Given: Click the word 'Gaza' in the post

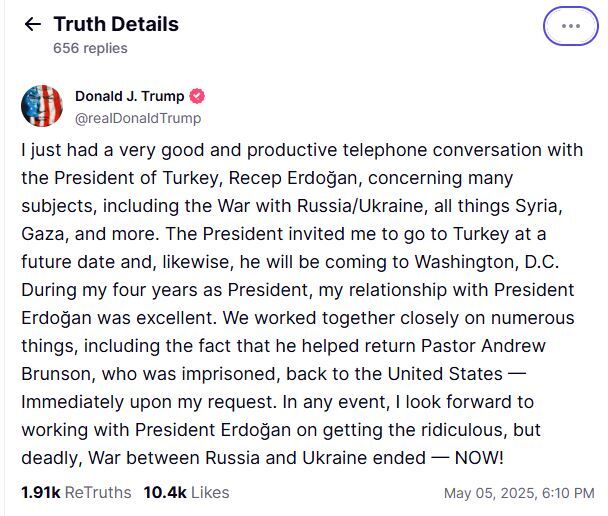Looking at the screenshot, I should pyautogui.click(x=42, y=234).
